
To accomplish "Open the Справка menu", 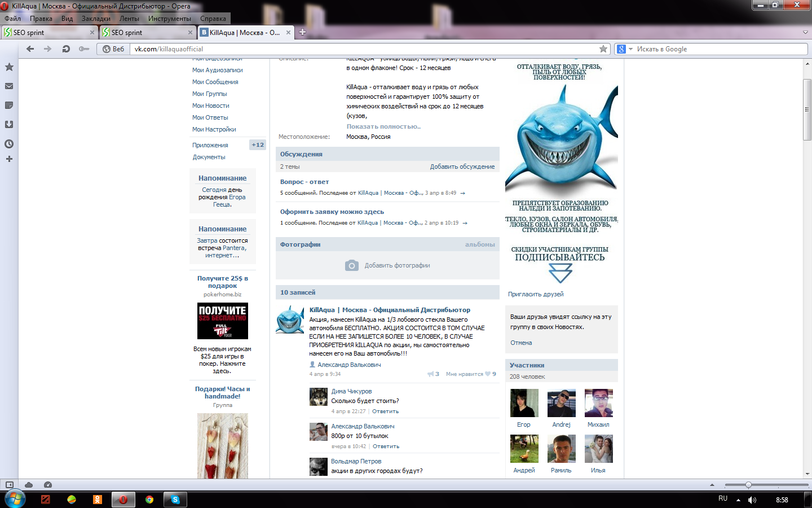I will (213, 19).
